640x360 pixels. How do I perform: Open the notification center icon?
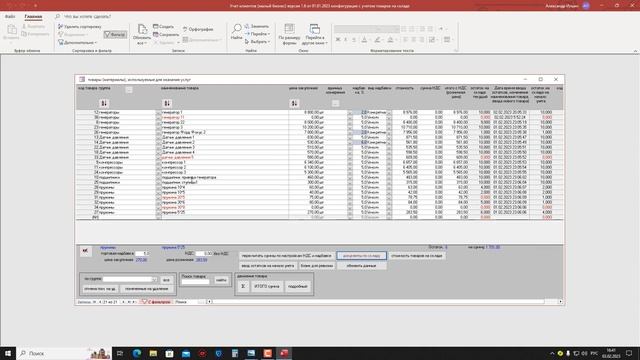tap(629, 353)
